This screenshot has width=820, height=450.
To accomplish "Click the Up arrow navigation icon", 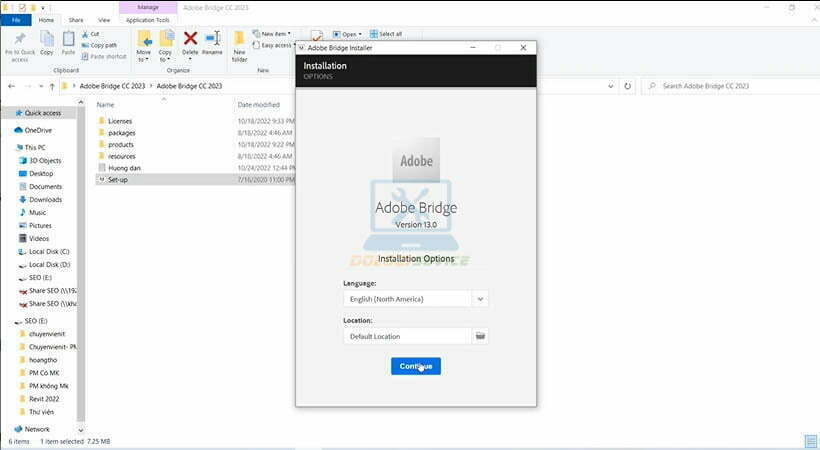I will [51, 86].
